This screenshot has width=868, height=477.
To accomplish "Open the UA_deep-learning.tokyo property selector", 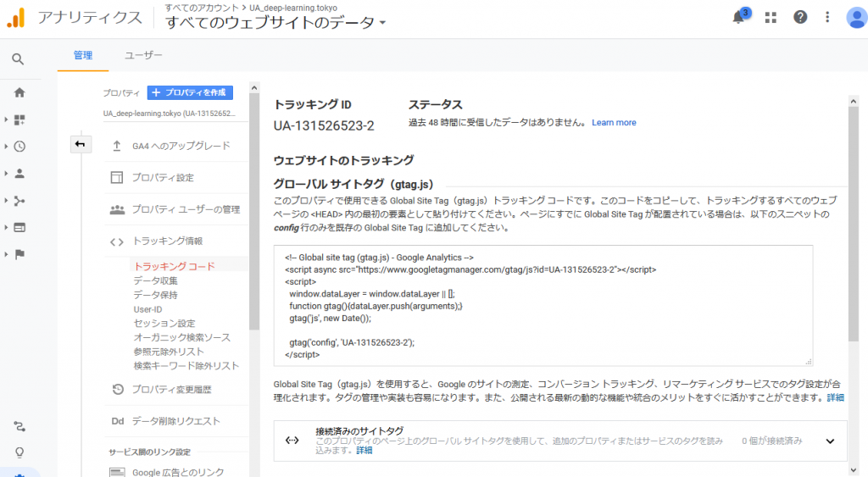I will pyautogui.click(x=169, y=114).
